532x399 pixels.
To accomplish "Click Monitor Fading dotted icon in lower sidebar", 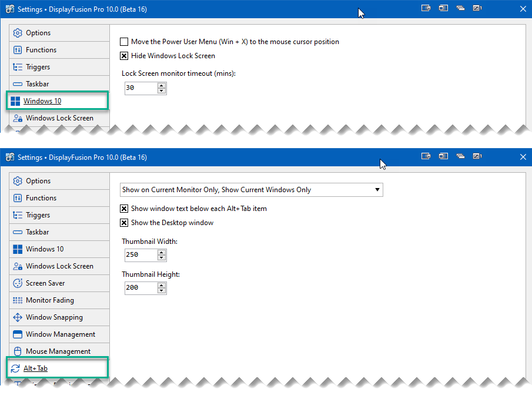I will pyautogui.click(x=18, y=300).
